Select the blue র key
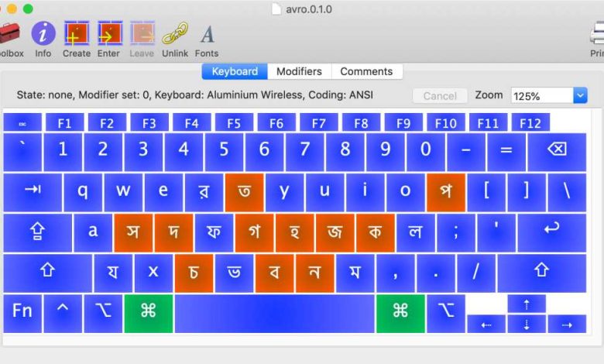This screenshot has width=604, height=364. (x=204, y=192)
